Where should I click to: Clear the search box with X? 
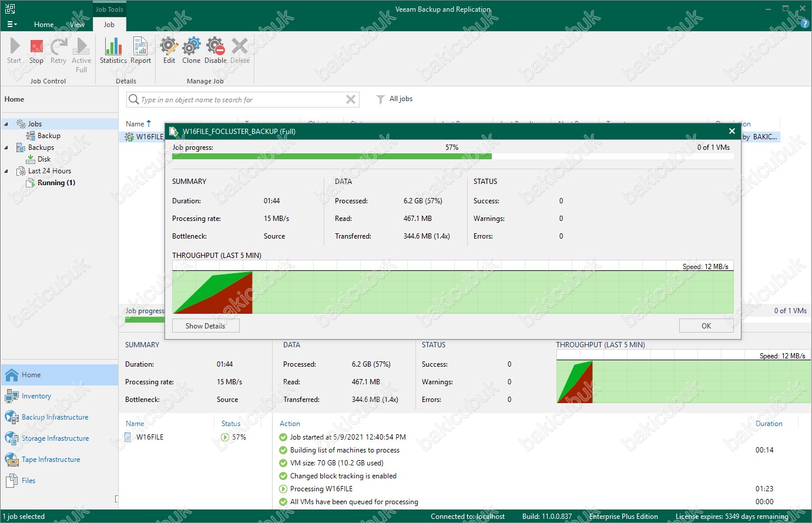pos(351,99)
